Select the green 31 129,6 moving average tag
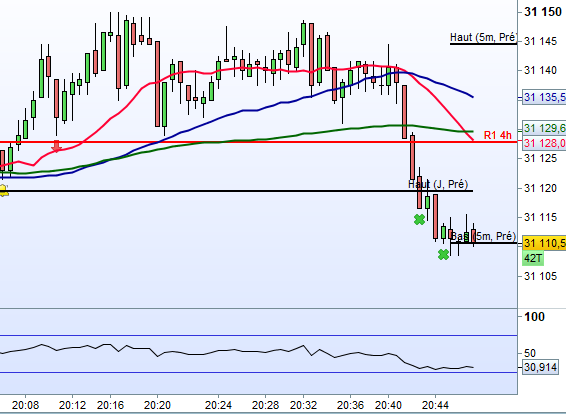 [544, 128]
